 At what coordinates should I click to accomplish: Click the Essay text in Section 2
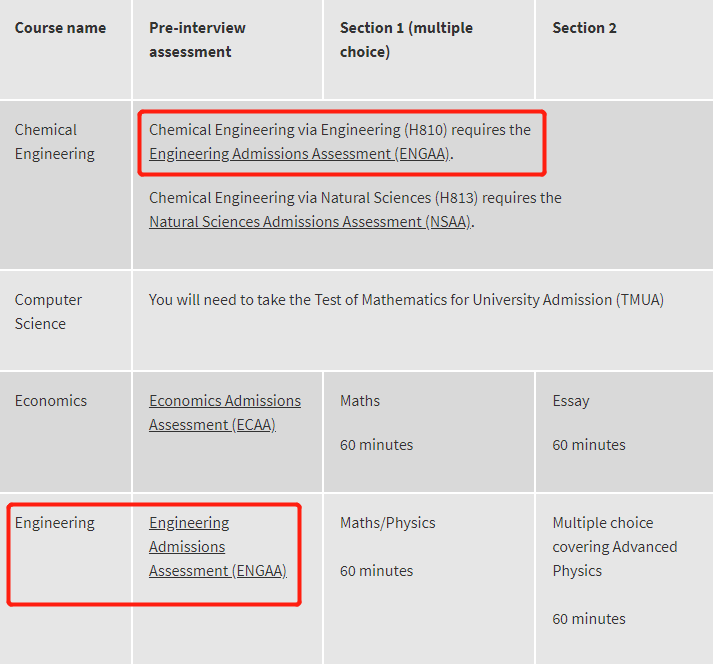coord(571,401)
